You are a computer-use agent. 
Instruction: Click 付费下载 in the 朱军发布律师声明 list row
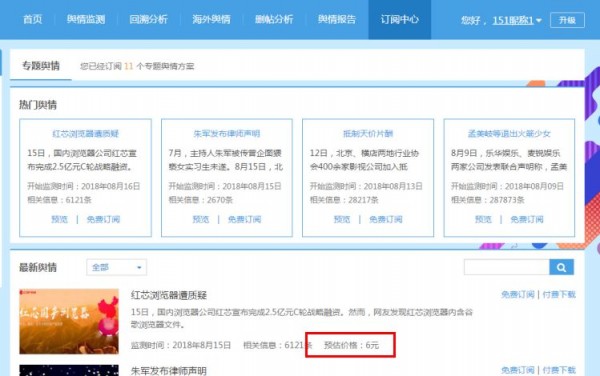coord(559,370)
